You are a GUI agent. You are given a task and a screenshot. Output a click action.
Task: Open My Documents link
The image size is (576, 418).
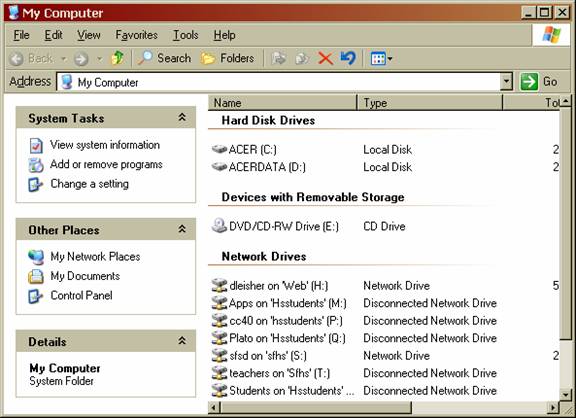coord(85,276)
